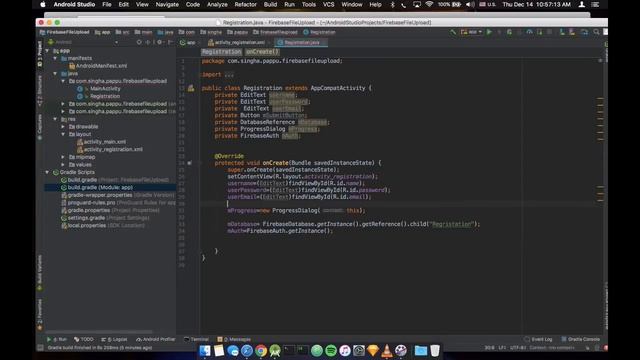The width and height of the screenshot is (640, 360).
Task: Switch to activity_registration.xml editor tab
Action: (x=237, y=42)
